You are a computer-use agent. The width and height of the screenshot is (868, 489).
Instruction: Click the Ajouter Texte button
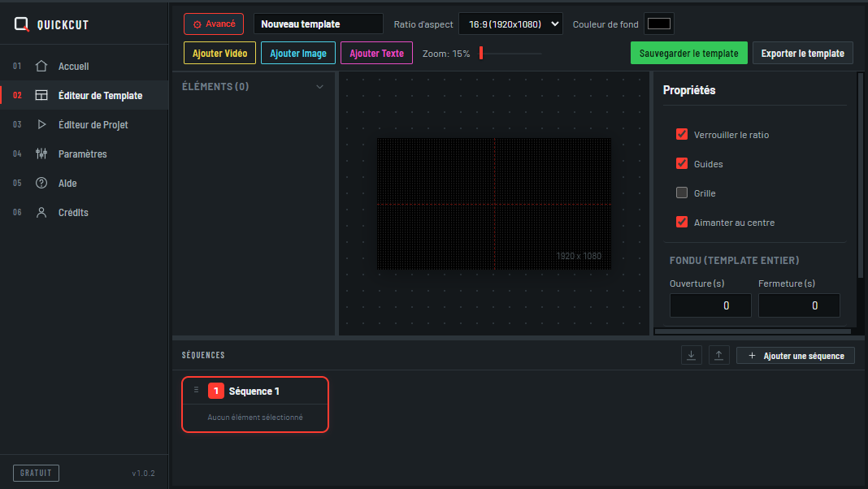376,53
